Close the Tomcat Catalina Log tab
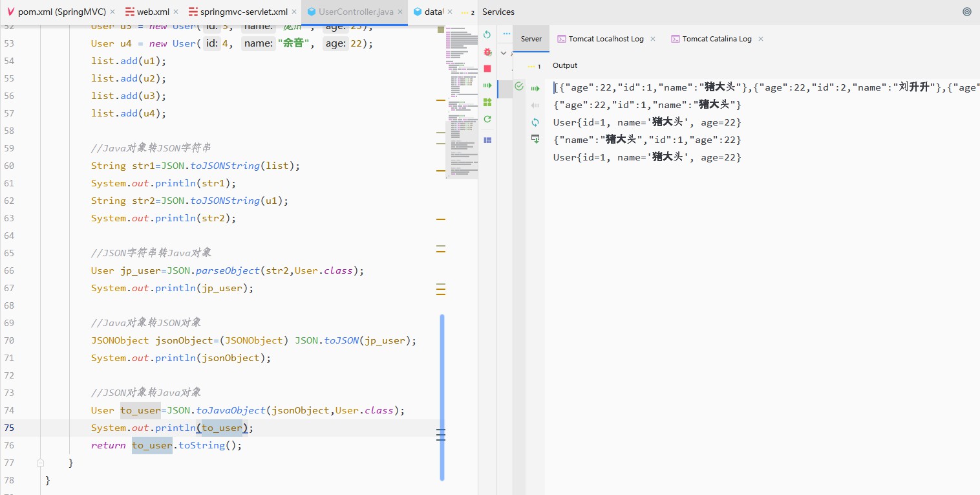This screenshot has width=980, height=495. coord(761,39)
